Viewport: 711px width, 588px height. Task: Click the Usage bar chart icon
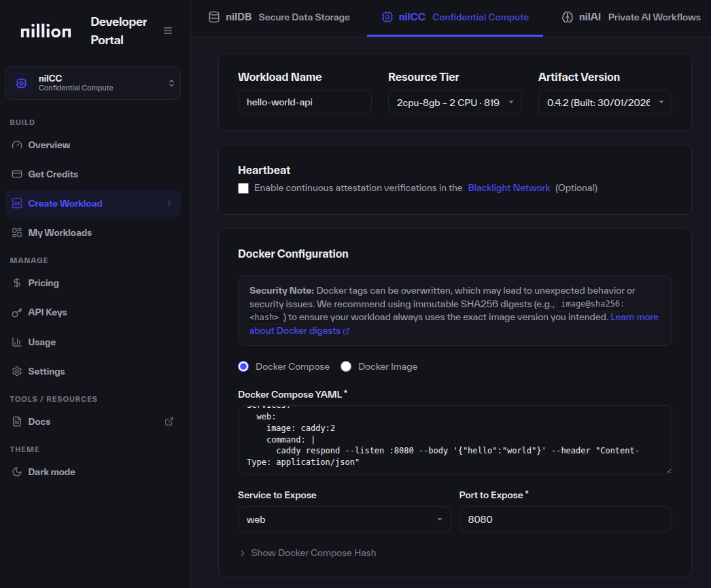click(x=17, y=342)
